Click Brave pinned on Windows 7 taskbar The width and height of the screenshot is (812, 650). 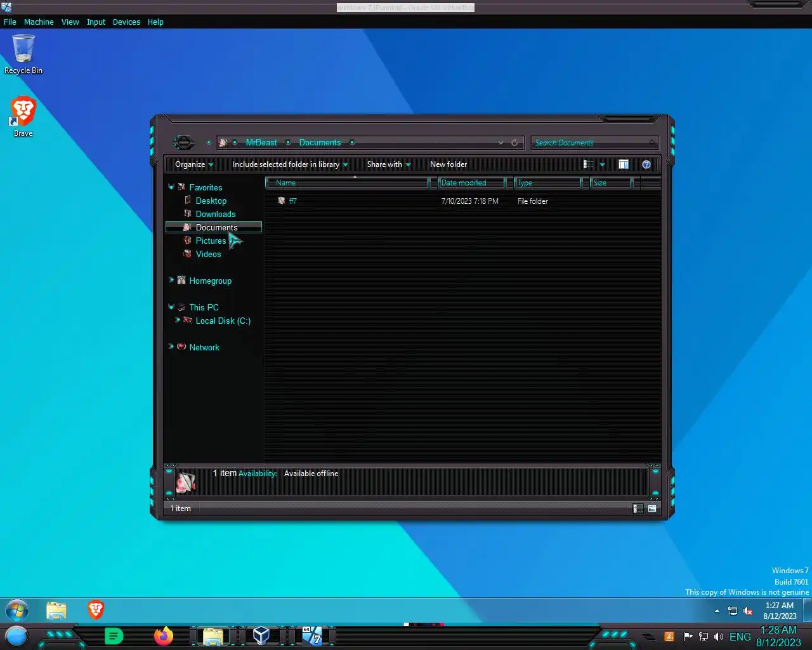[x=96, y=610]
